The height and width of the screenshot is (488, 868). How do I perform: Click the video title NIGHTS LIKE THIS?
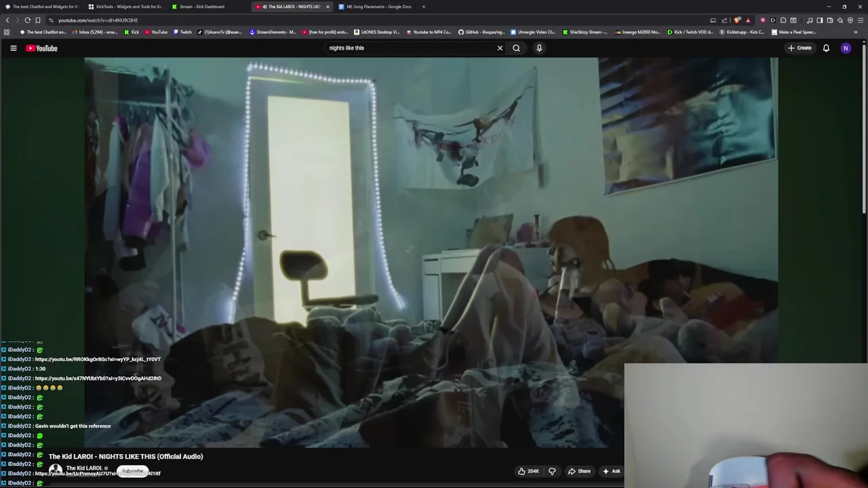tap(125, 456)
